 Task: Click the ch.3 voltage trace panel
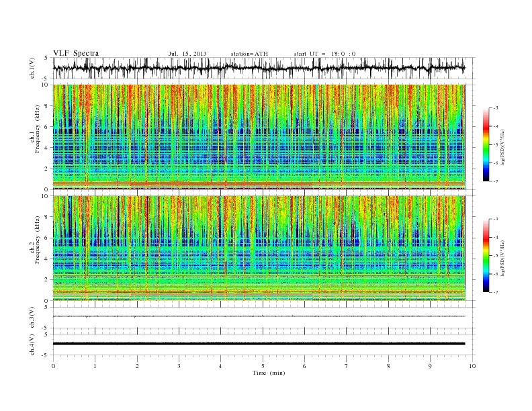(x=264, y=317)
